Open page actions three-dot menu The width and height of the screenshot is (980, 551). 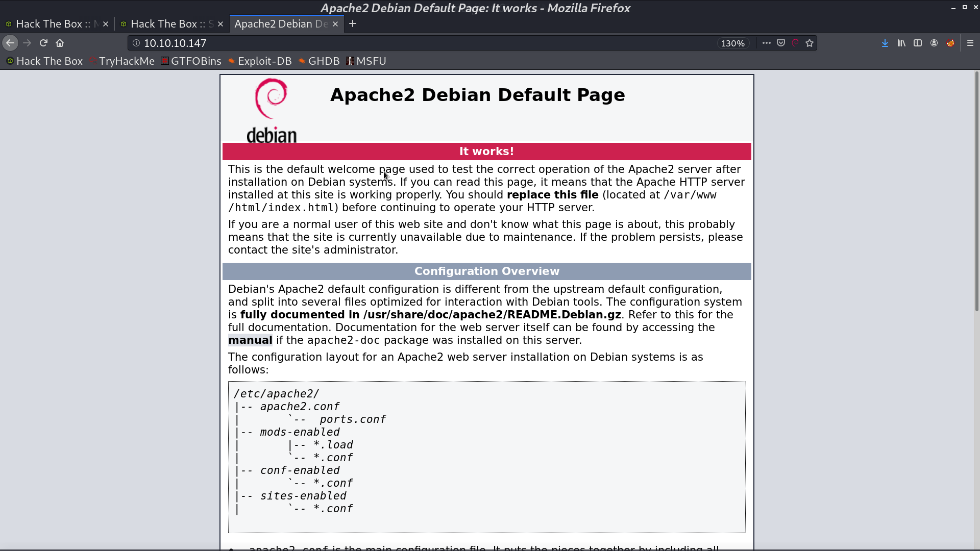pyautogui.click(x=766, y=43)
